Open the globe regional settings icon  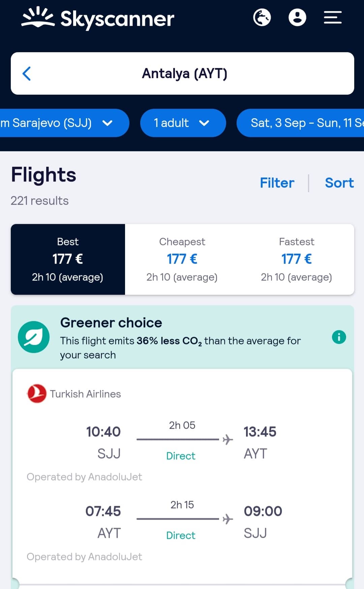(x=262, y=18)
